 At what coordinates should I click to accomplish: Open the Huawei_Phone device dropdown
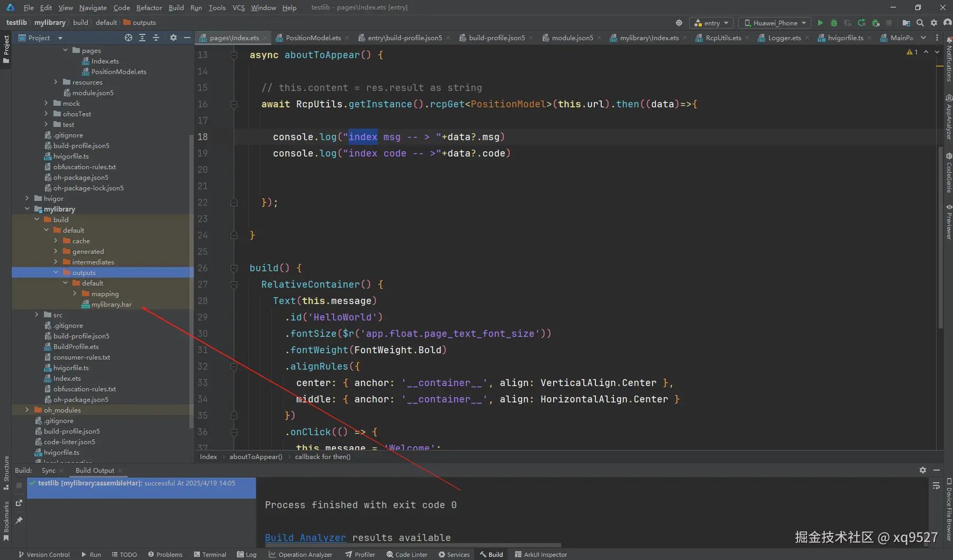tap(775, 23)
